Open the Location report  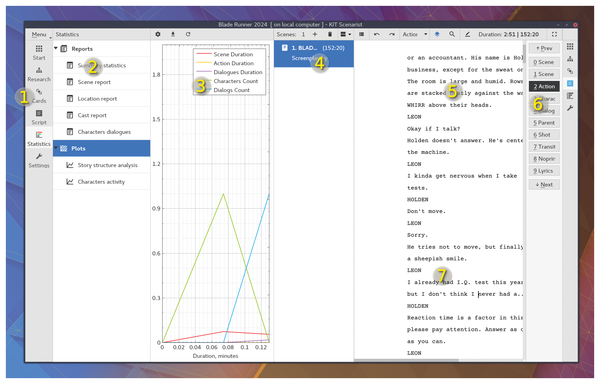(x=101, y=99)
